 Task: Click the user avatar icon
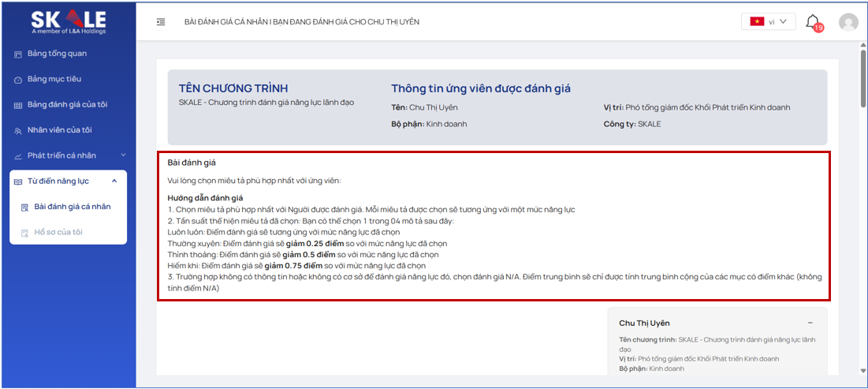pyautogui.click(x=848, y=22)
